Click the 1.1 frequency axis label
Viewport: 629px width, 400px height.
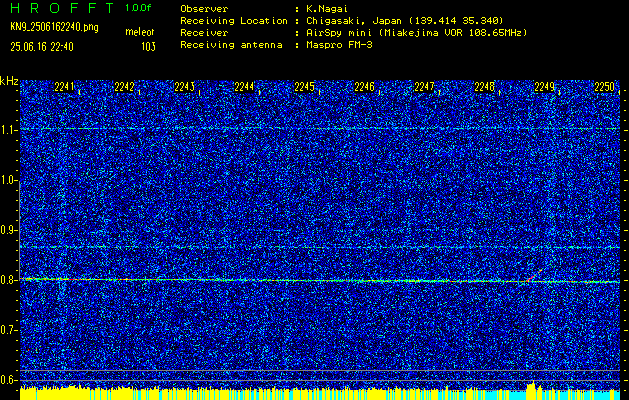(x=8, y=130)
